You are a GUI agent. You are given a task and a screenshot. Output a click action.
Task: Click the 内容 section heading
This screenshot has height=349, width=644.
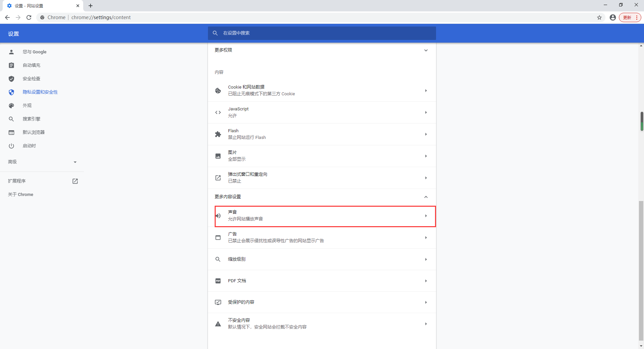[219, 72]
